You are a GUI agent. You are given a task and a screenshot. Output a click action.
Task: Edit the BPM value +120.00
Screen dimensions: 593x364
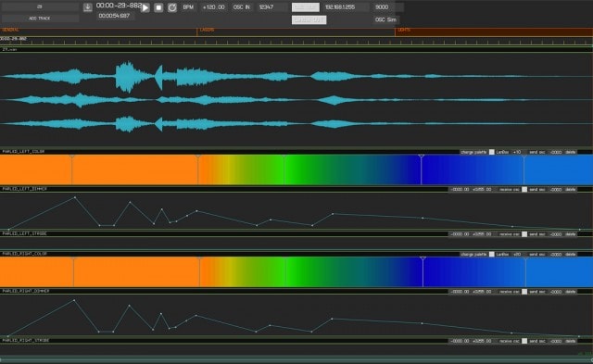pos(214,7)
